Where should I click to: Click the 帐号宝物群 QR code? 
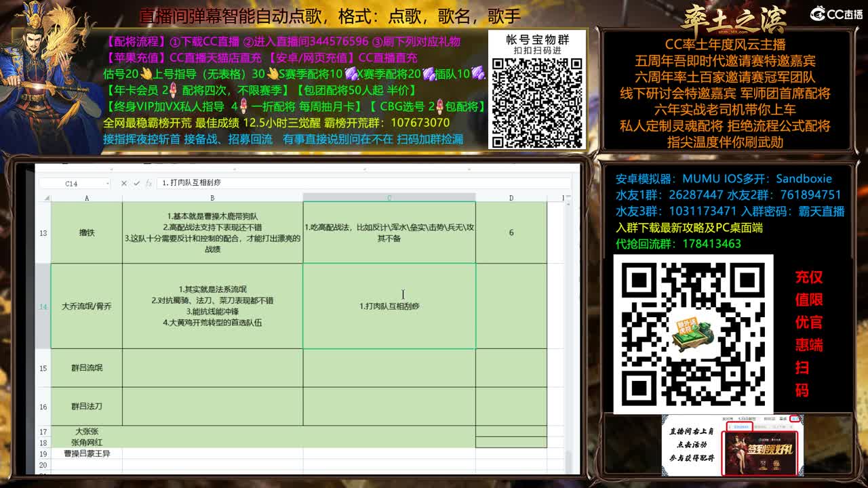click(x=537, y=102)
